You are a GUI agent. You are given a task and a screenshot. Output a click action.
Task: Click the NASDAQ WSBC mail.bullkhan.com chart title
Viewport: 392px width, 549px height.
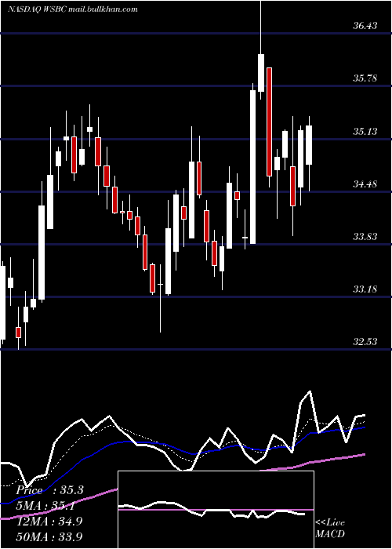(73, 9)
